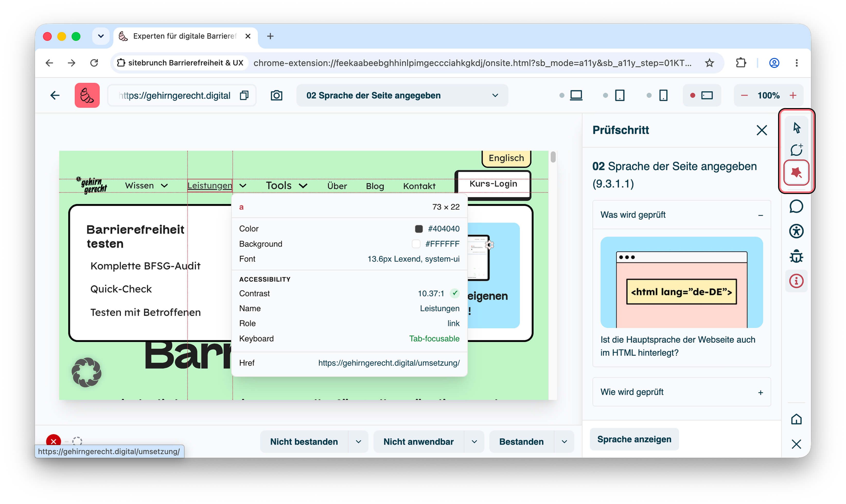
Task: Open the add comment tool
Action: point(796,150)
